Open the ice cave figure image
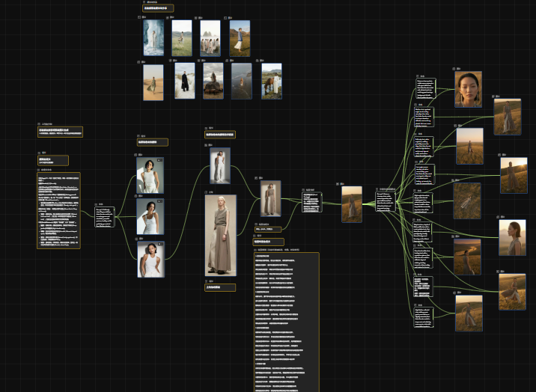This screenshot has height=392, width=536. coord(153,37)
